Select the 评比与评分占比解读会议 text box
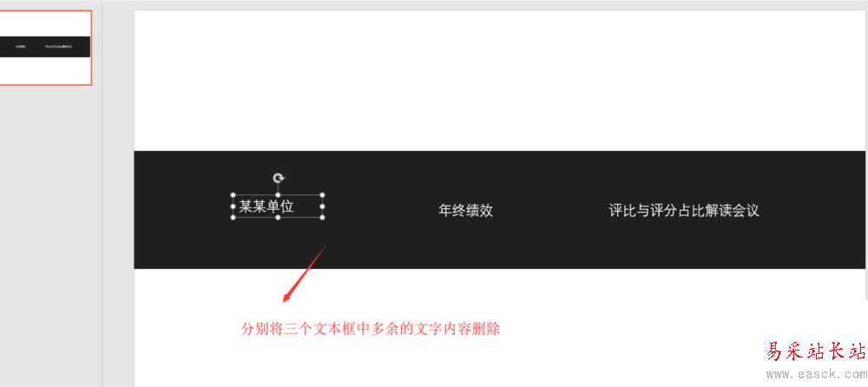868x387 pixels. tap(684, 210)
